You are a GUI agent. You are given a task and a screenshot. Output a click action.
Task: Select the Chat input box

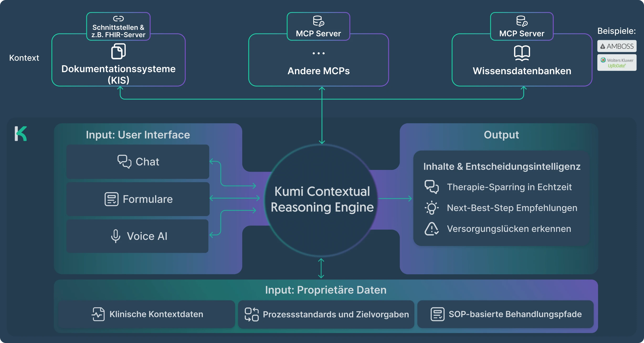click(x=138, y=162)
